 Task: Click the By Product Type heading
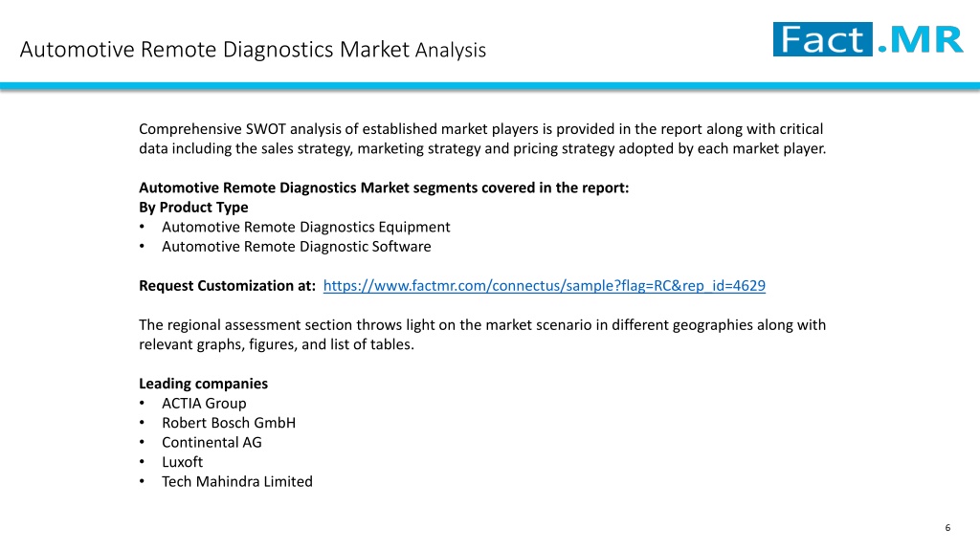[x=193, y=208]
